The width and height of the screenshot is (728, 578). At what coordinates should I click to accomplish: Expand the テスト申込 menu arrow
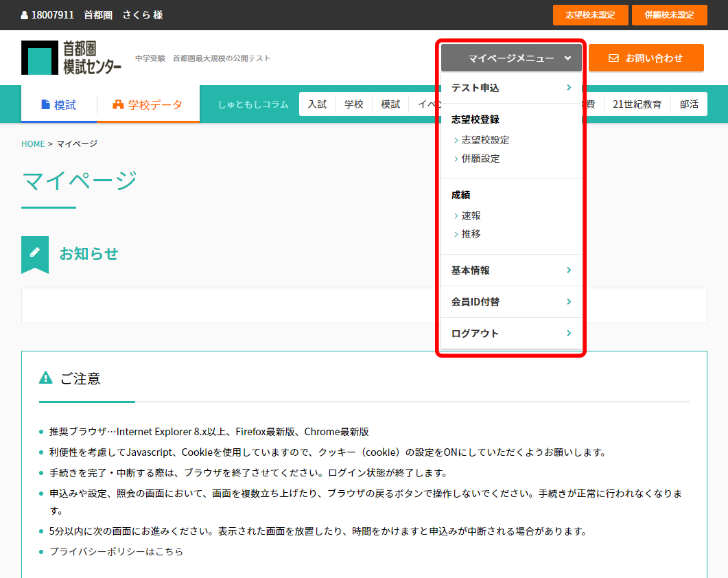568,88
